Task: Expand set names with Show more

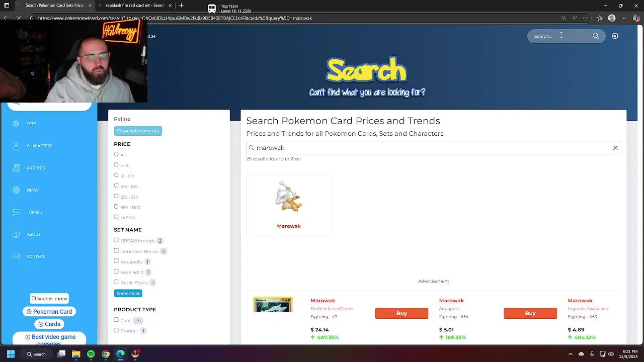Action: pyautogui.click(x=128, y=293)
